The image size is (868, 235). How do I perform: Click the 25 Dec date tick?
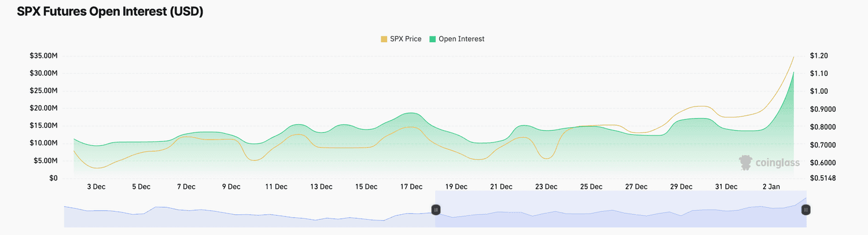[591, 187]
